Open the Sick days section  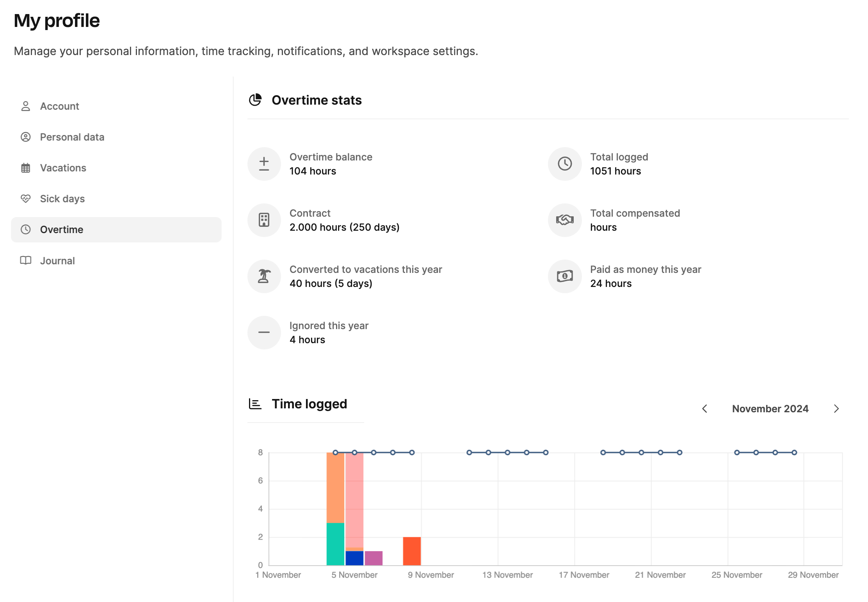[x=62, y=199]
